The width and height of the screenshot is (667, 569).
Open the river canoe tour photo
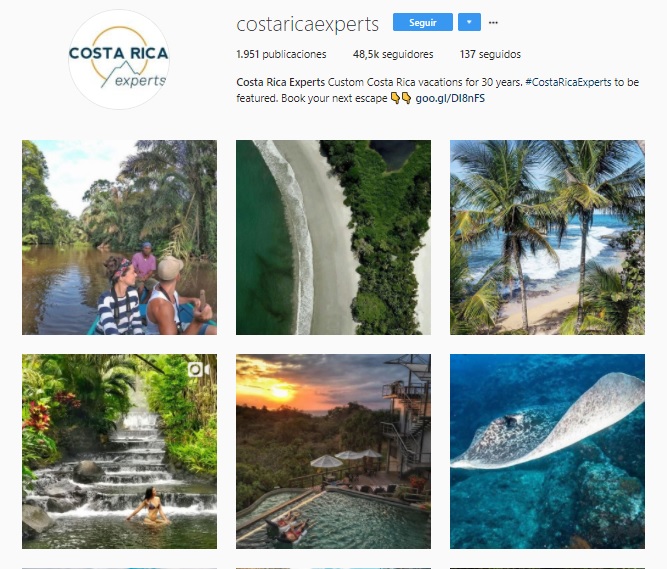pos(120,237)
